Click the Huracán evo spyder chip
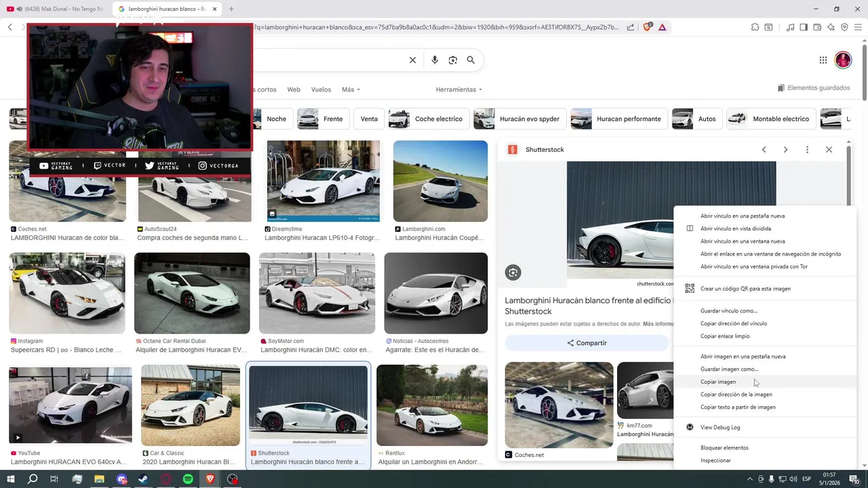The height and width of the screenshot is (488, 868). [x=519, y=119]
